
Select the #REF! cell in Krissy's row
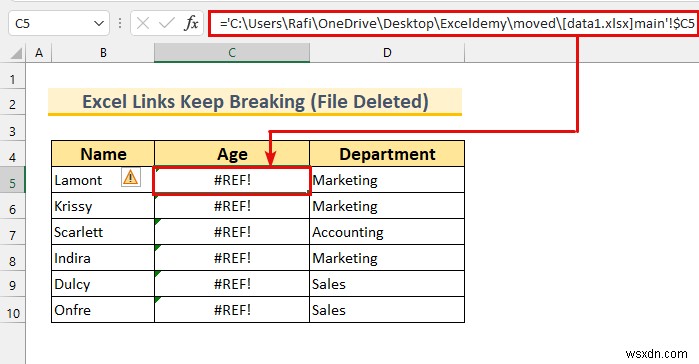(x=232, y=205)
